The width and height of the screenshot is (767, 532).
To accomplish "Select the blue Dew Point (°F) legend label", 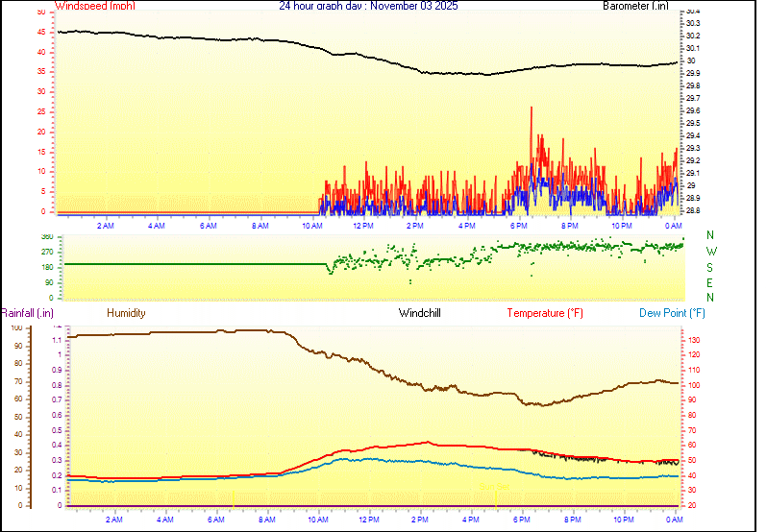I will pyautogui.click(x=673, y=313).
